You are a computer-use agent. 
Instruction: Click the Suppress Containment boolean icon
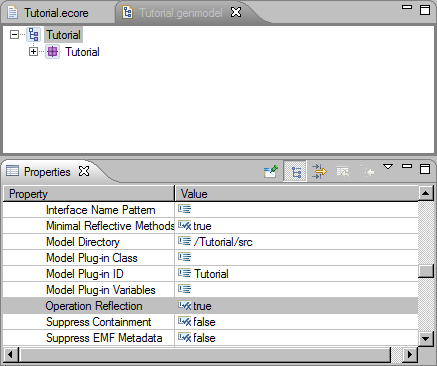[185, 321]
